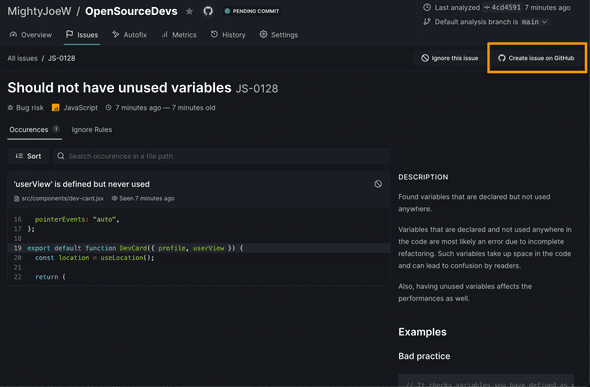Click the search magnifier icon

(61, 156)
